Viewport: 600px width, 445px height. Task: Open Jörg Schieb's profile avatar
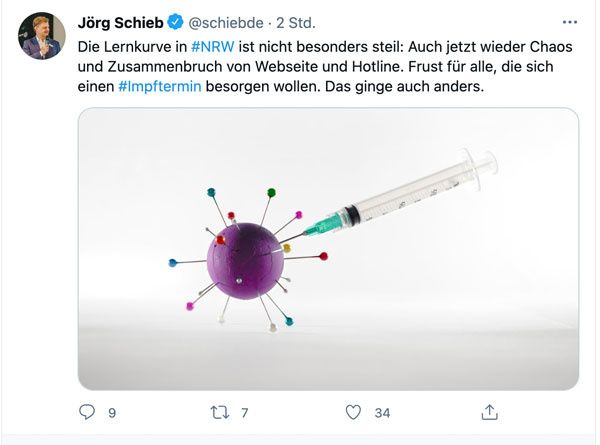click(x=41, y=36)
